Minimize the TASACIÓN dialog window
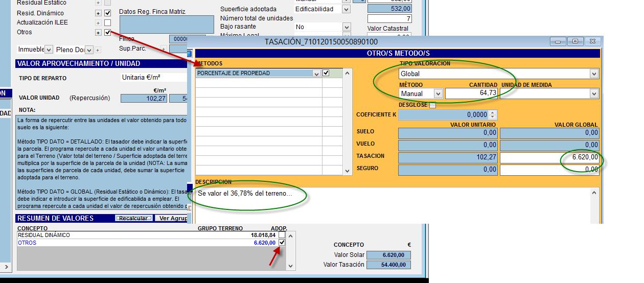Screen dimensions: 644x283 pos(558,41)
